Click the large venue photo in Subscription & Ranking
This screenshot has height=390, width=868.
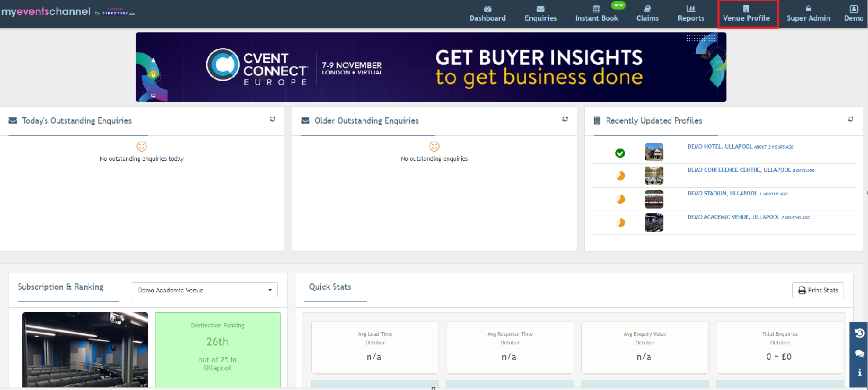click(85, 350)
